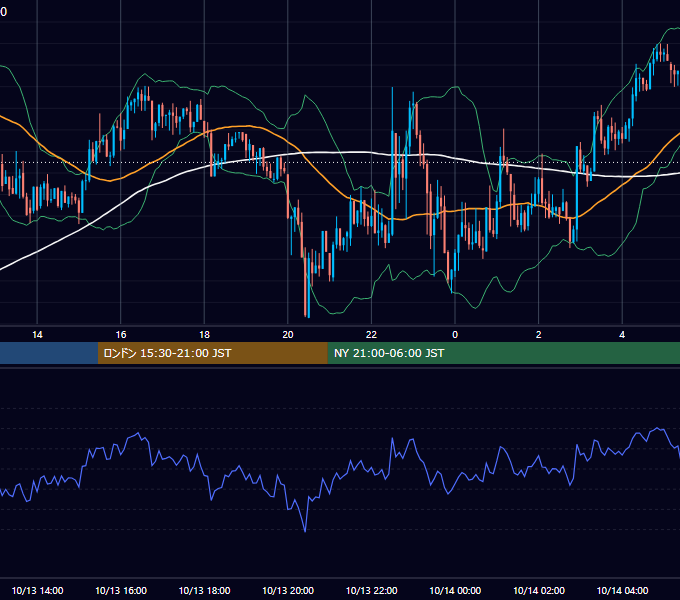Click the 10/14 02:00 date label
Image resolution: width=680 pixels, height=600 pixels.
point(539,590)
